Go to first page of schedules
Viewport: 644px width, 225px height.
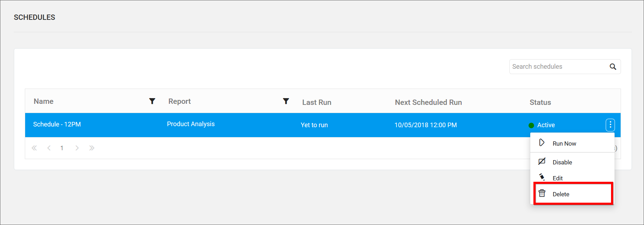click(34, 148)
